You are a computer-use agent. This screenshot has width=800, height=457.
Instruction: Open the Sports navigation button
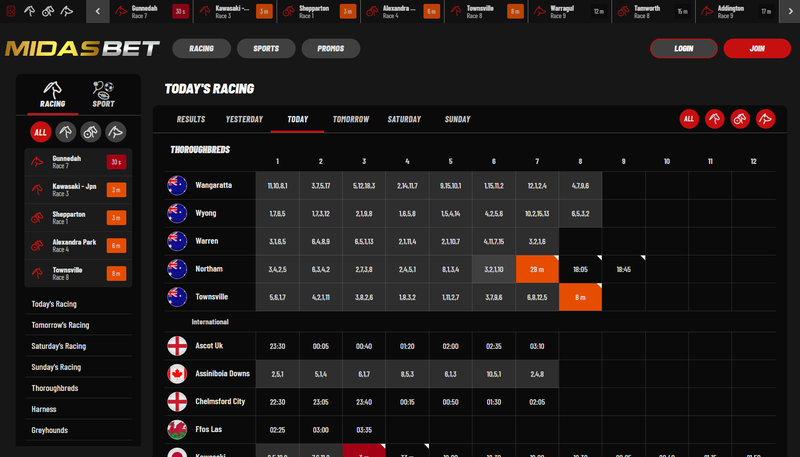[x=266, y=48]
